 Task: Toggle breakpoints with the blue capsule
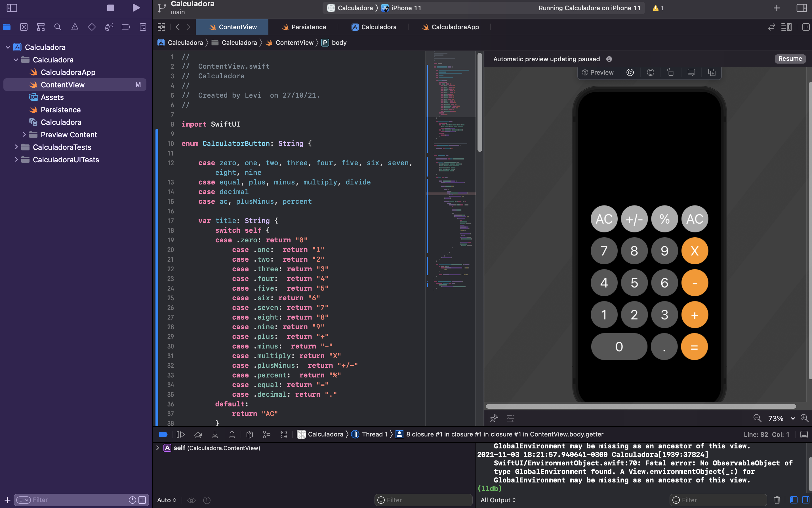click(x=163, y=434)
